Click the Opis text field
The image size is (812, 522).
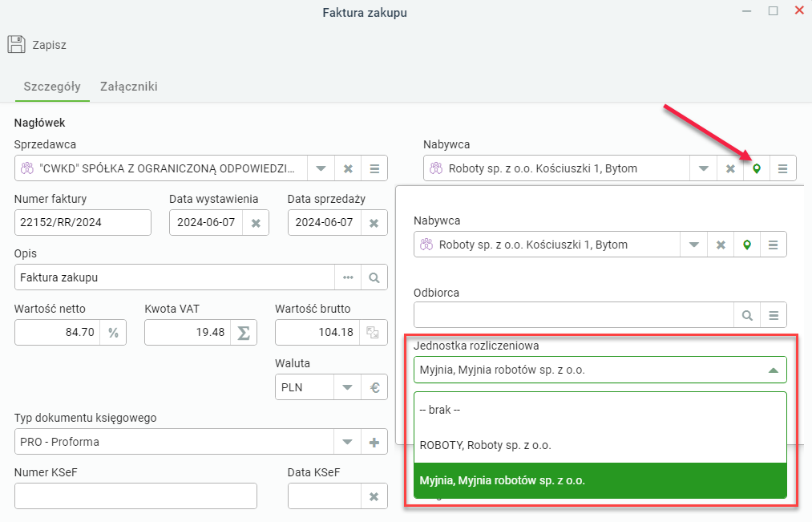pos(175,277)
